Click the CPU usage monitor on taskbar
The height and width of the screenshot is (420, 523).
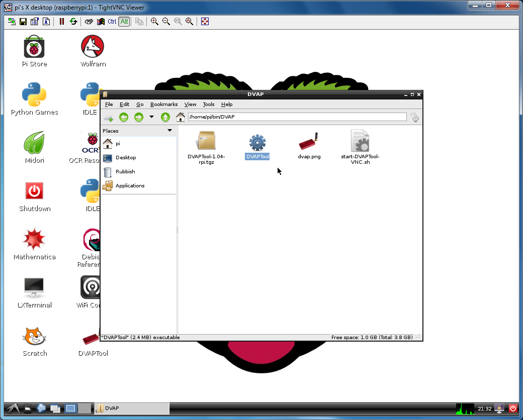point(465,408)
